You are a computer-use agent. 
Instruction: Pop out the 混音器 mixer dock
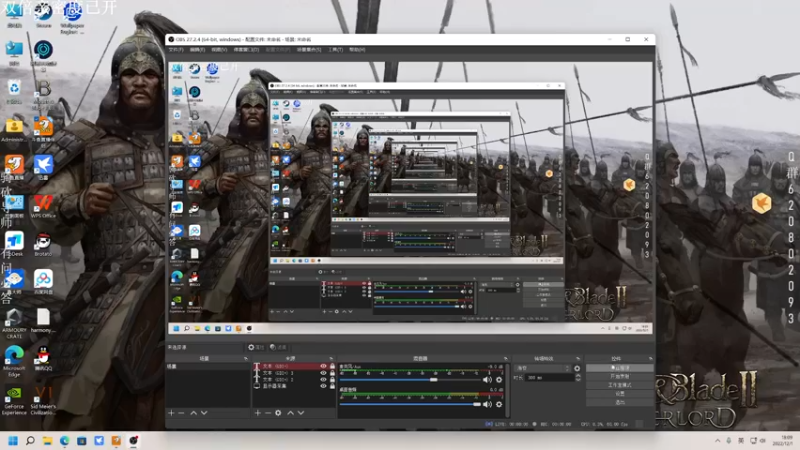(506, 359)
